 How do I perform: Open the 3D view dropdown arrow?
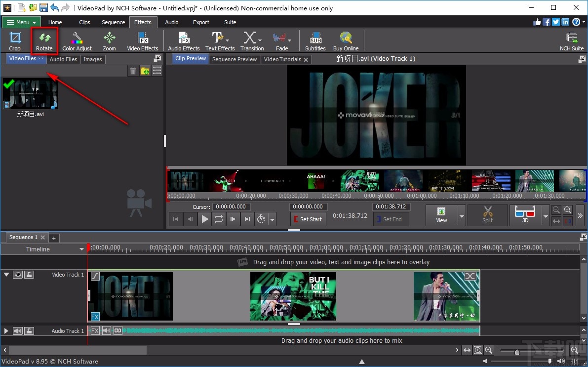[545, 215]
